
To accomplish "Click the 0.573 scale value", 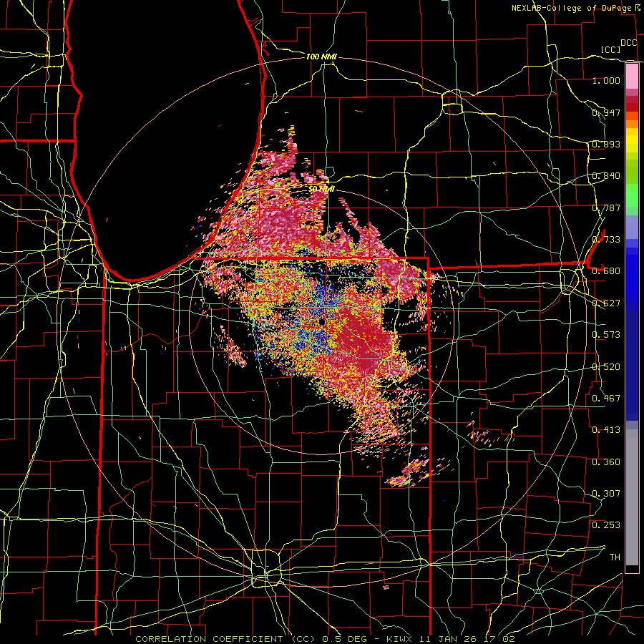I will [606, 335].
